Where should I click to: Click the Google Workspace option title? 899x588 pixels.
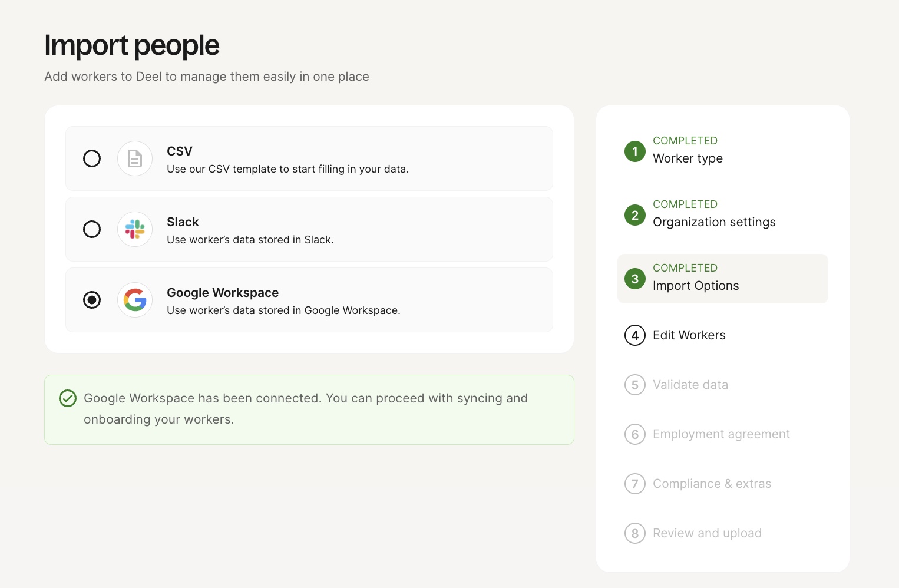click(x=223, y=293)
